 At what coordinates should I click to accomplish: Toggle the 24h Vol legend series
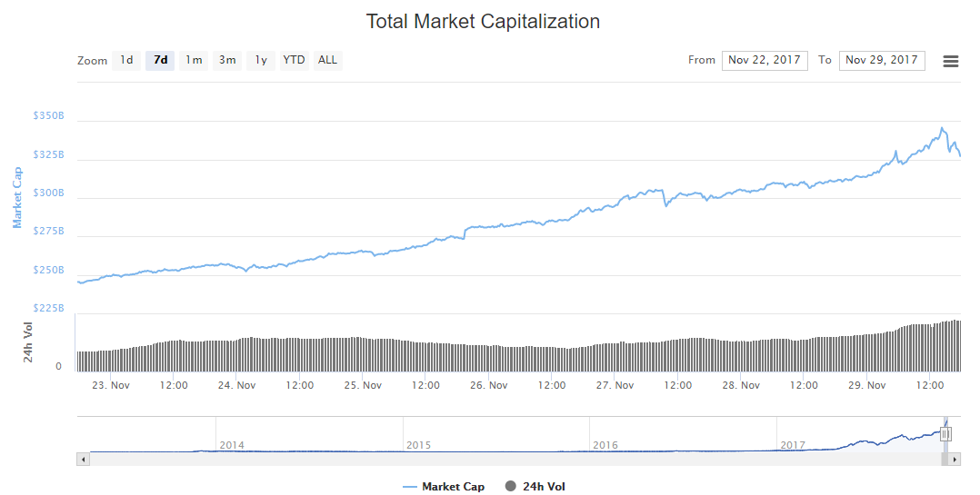tap(535, 487)
